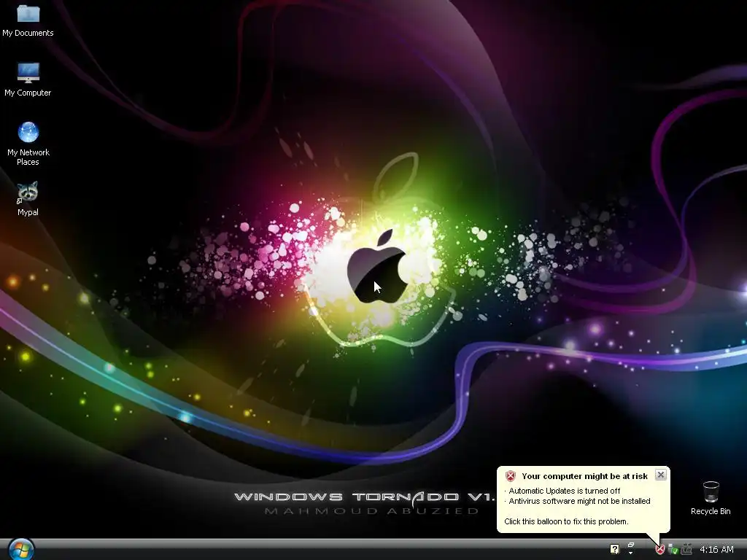
Task: Click 'Antivirus software might not be installed' text
Action: click(x=579, y=501)
